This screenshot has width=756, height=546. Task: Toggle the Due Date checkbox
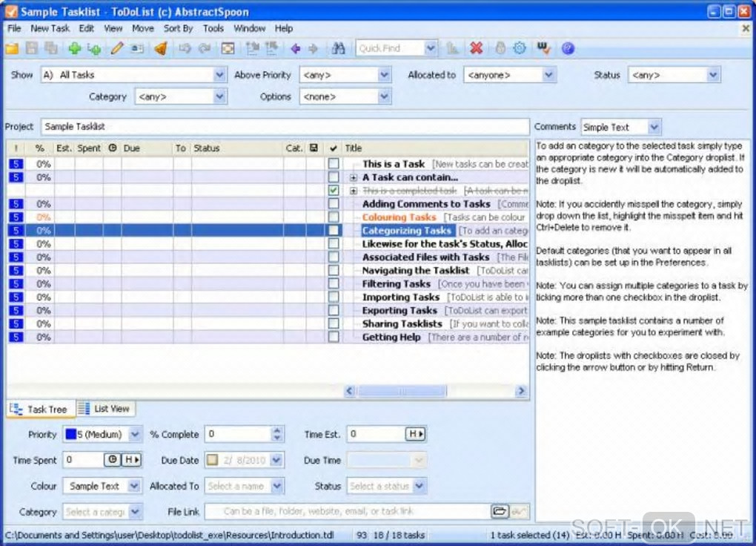(212, 460)
